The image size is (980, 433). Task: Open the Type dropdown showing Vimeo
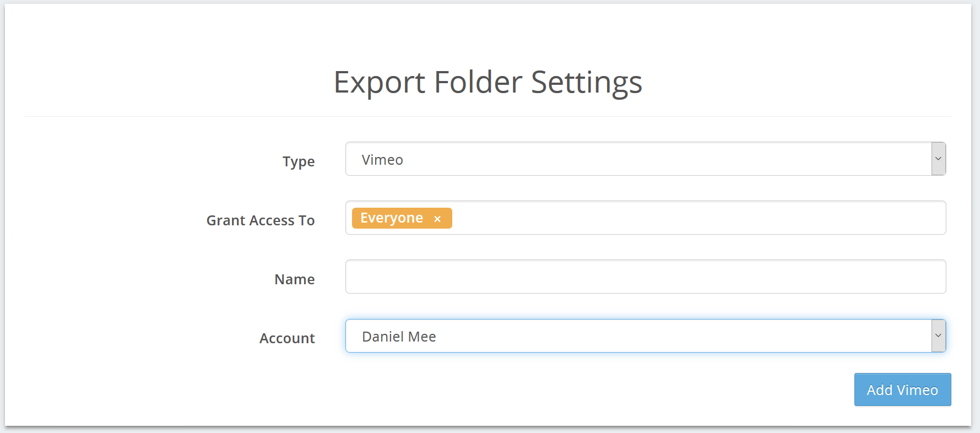pos(646,159)
